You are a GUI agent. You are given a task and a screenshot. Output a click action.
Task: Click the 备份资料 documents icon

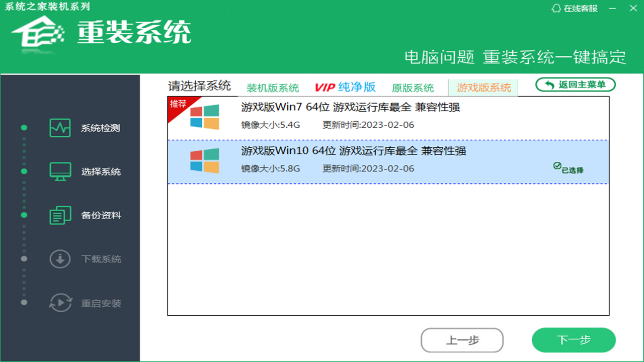[60, 215]
